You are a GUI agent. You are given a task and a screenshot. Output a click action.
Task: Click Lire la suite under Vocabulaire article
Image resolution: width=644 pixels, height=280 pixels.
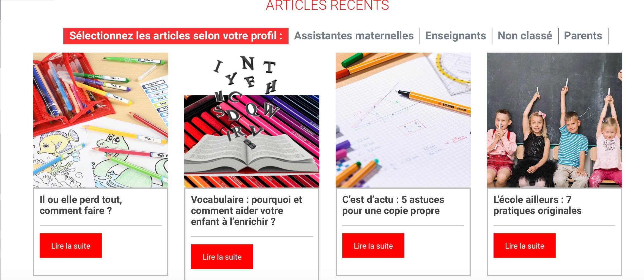(222, 257)
